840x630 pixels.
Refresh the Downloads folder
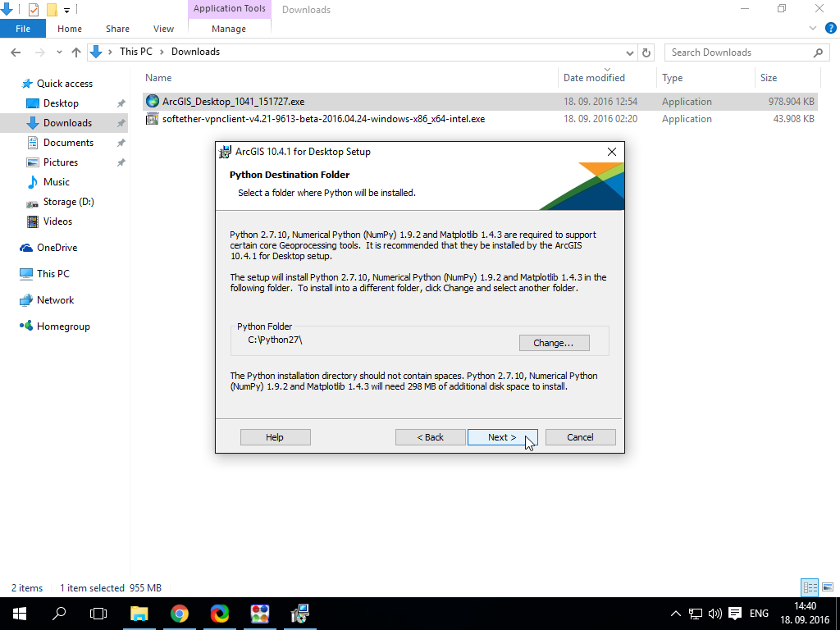tap(646, 52)
